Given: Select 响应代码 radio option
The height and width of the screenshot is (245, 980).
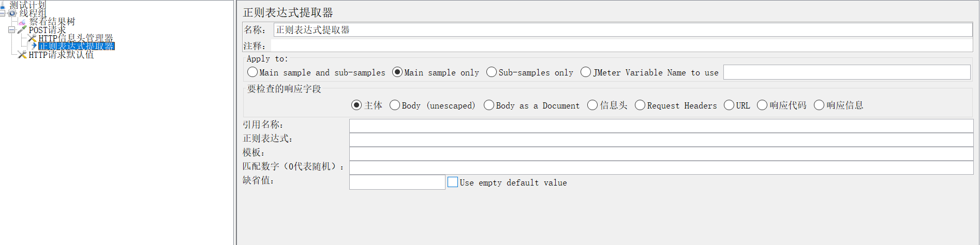Looking at the screenshot, I should [782, 105].
